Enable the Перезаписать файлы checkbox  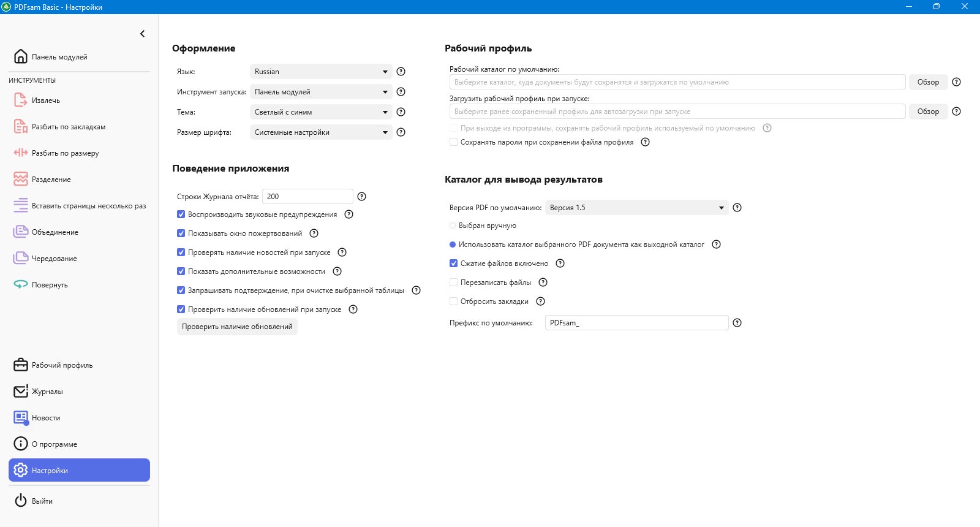tap(454, 282)
